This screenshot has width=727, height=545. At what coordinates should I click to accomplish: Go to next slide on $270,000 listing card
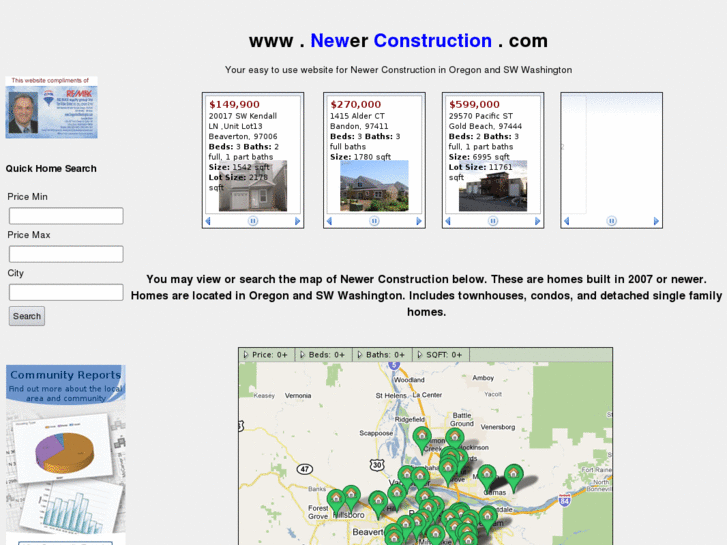pyautogui.click(x=419, y=221)
